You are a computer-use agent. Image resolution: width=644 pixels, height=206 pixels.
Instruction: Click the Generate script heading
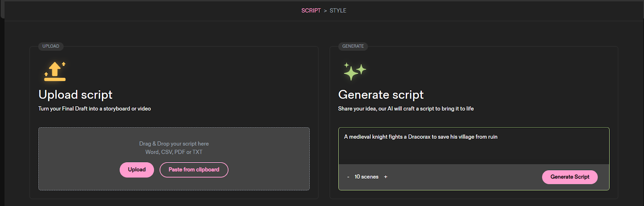pos(381,95)
